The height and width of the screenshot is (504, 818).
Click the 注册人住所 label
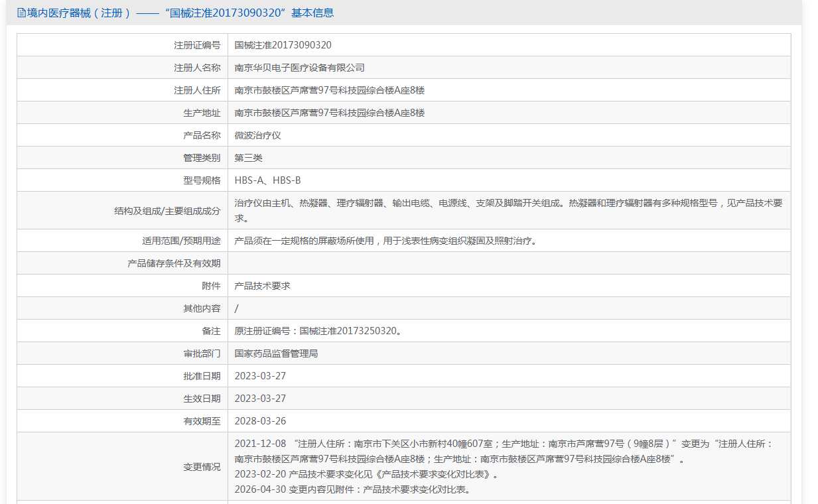pyautogui.click(x=197, y=90)
